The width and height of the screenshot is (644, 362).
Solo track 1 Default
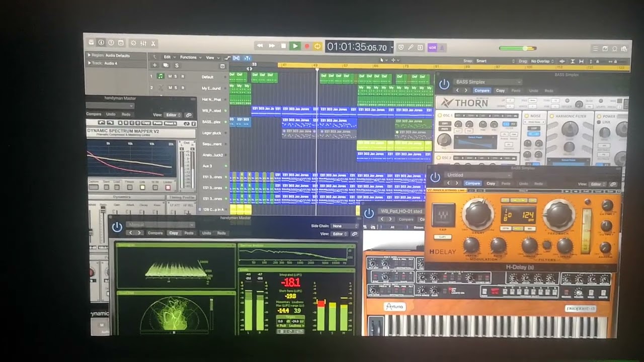click(x=176, y=76)
